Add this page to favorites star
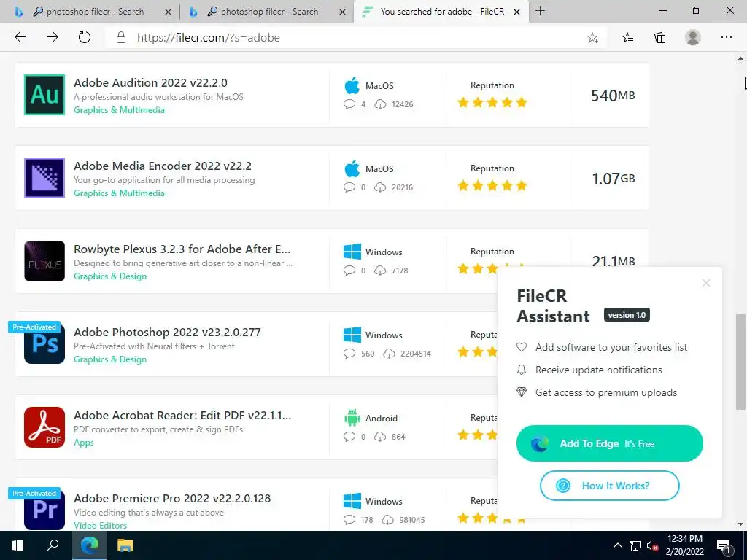This screenshot has width=747, height=560. coord(592,38)
